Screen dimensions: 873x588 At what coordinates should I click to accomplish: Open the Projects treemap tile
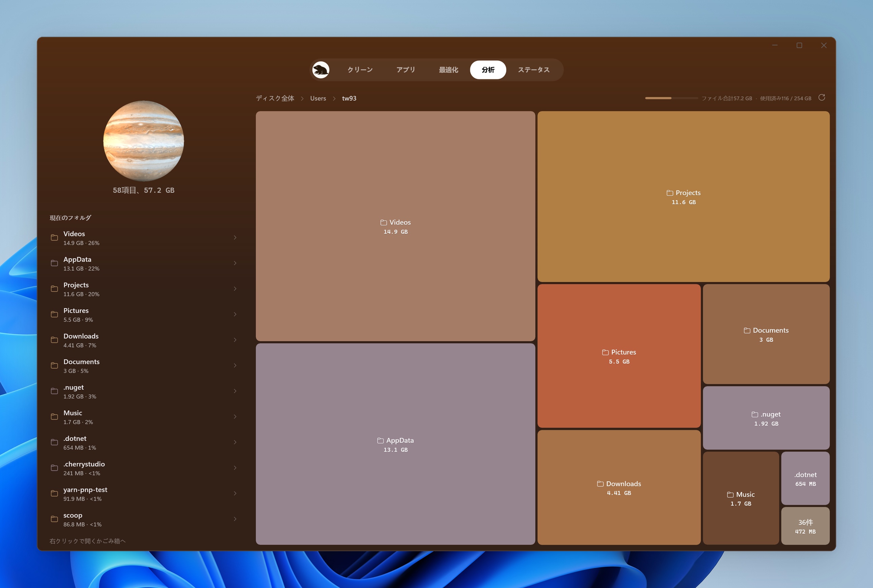click(683, 197)
